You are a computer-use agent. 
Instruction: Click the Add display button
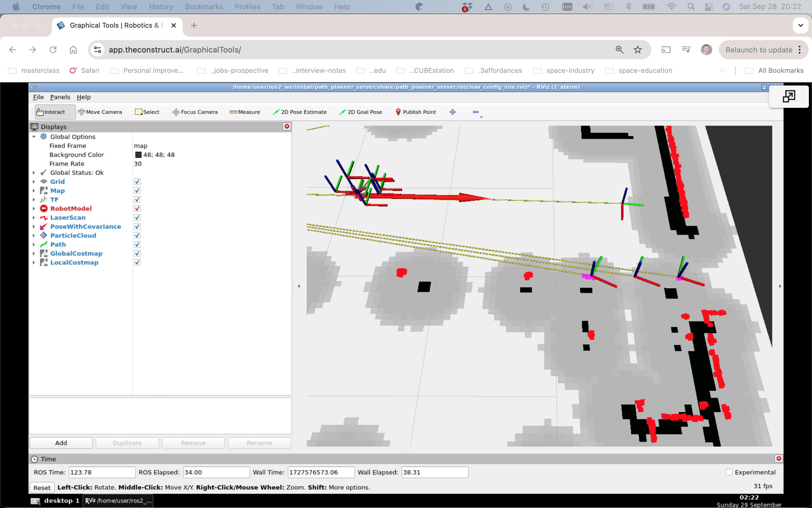[61, 443]
